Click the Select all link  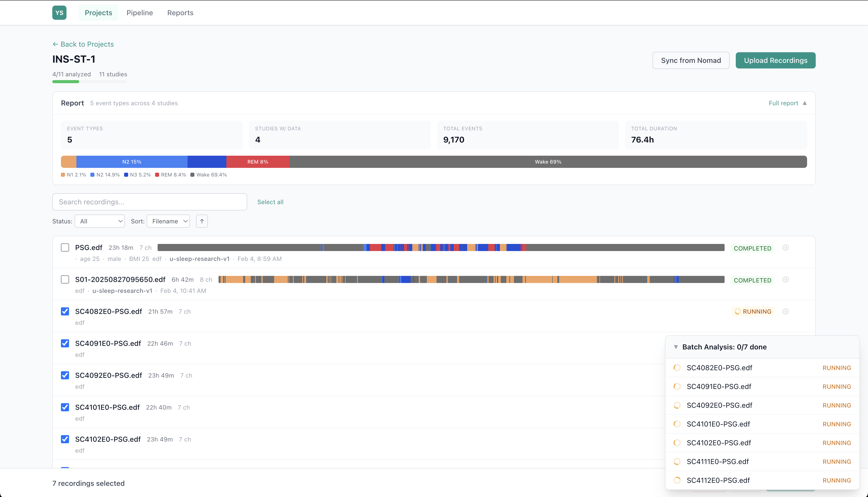270,202
